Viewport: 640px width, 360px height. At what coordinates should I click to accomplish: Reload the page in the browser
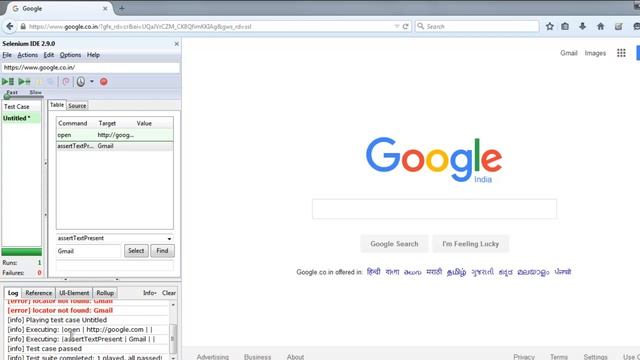pos(405,27)
